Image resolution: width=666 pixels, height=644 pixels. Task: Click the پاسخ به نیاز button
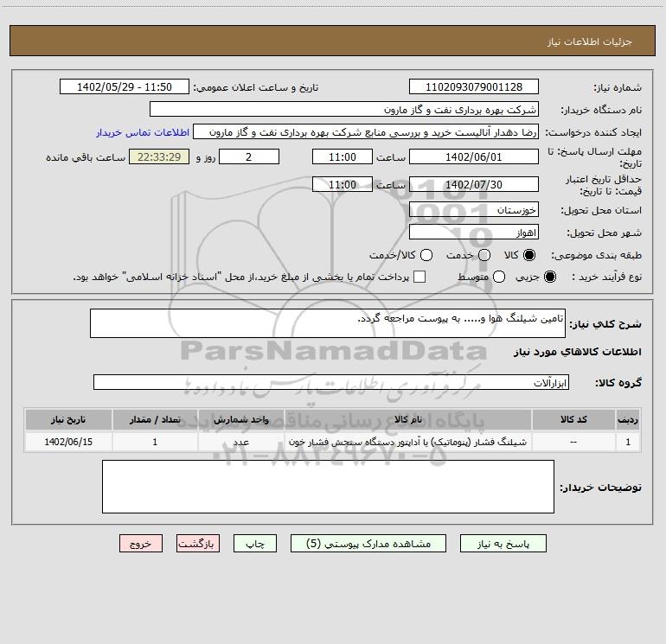tap(503, 544)
